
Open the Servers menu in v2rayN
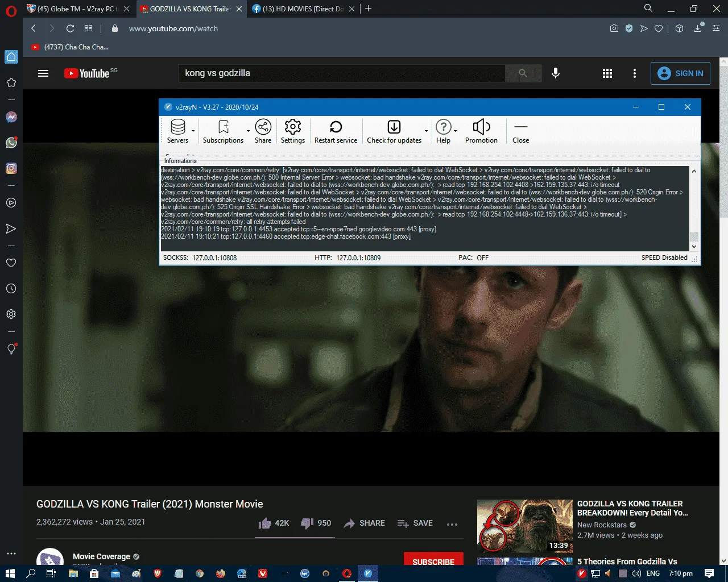click(177, 131)
